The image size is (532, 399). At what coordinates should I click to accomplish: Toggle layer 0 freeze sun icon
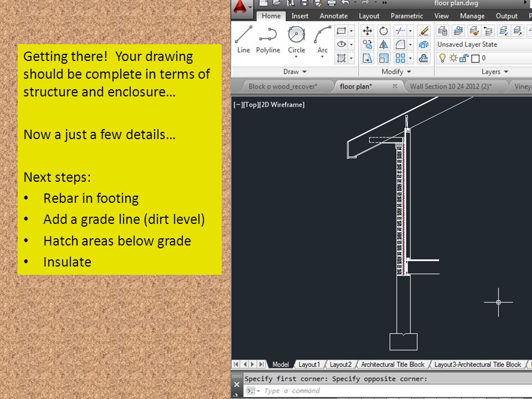click(x=453, y=58)
